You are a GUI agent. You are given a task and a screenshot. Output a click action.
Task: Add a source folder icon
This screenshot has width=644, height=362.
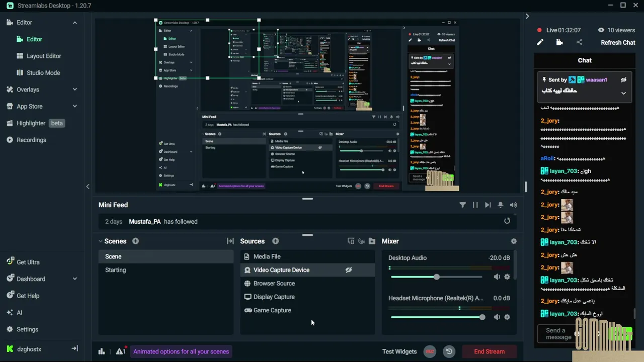click(x=372, y=241)
